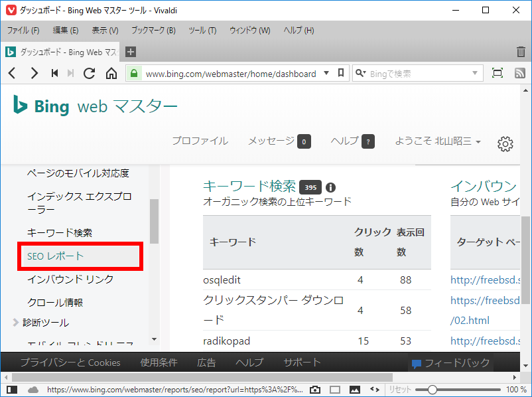Click the rewind history icon
Screen dimensions: 532x397
(x=54, y=73)
